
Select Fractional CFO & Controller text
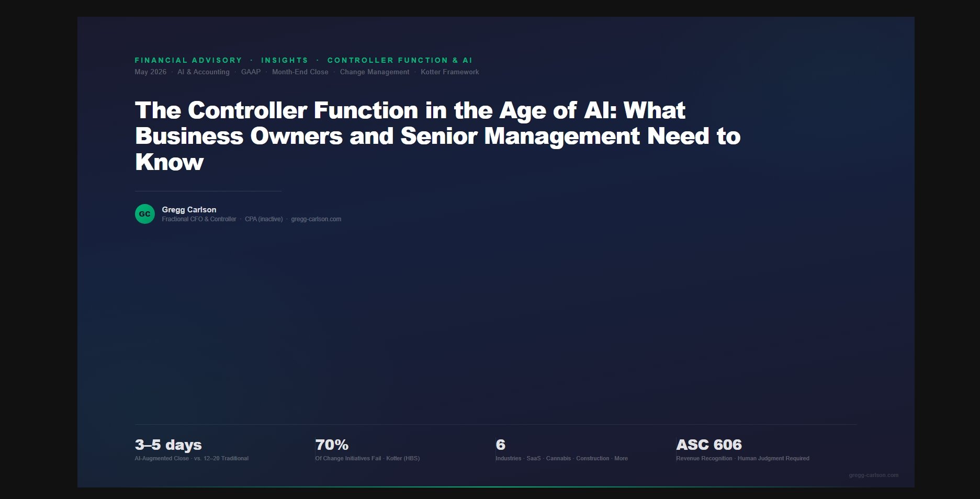(x=199, y=219)
